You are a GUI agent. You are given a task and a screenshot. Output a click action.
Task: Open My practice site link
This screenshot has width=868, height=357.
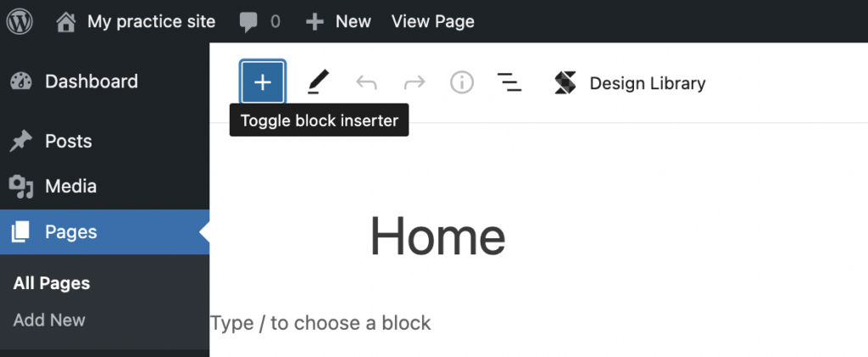151,21
